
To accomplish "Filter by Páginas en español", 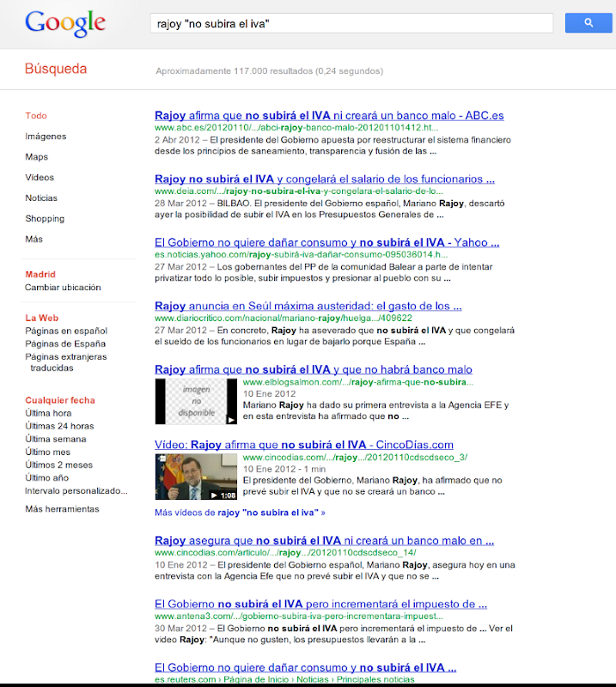I will [x=66, y=331].
